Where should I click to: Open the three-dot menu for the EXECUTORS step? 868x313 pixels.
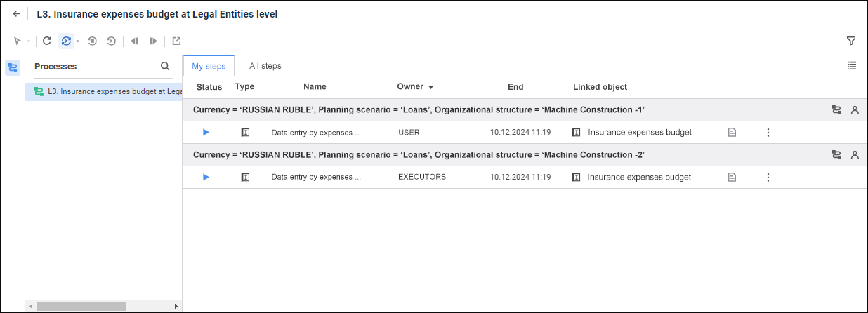[768, 178]
